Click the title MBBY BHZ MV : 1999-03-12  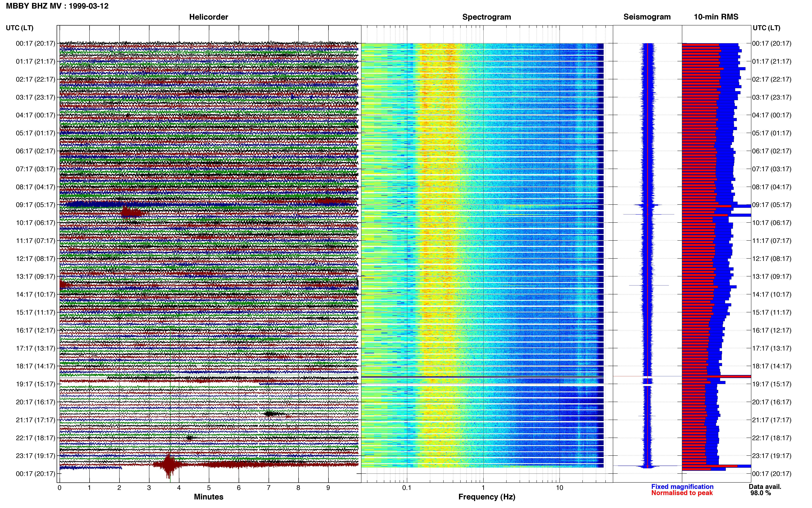tap(57, 6)
